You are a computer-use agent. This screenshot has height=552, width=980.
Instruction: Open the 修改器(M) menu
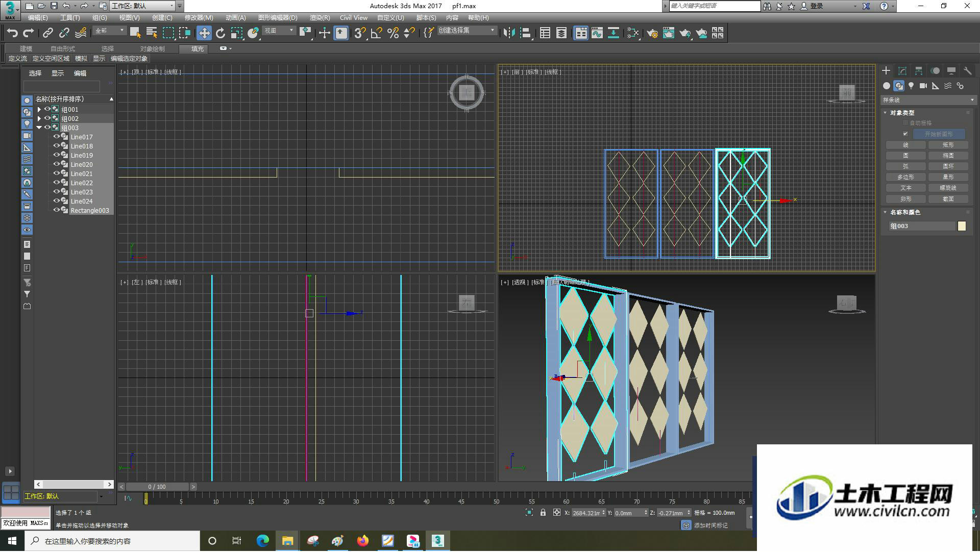(x=199, y=18)
